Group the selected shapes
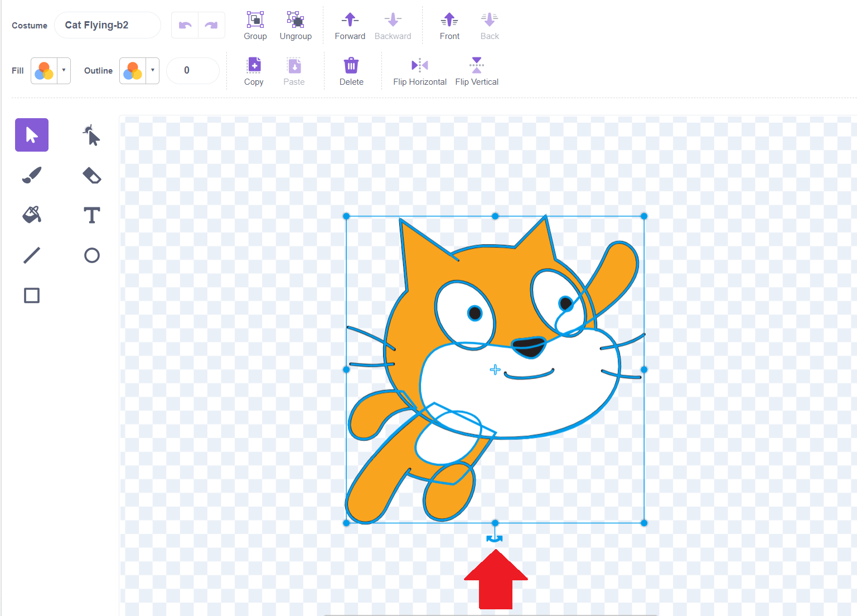 coord(255,26)
